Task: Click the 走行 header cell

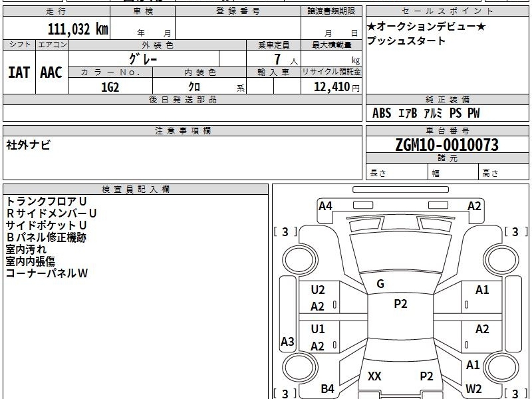Action: (x=57, y=11)
